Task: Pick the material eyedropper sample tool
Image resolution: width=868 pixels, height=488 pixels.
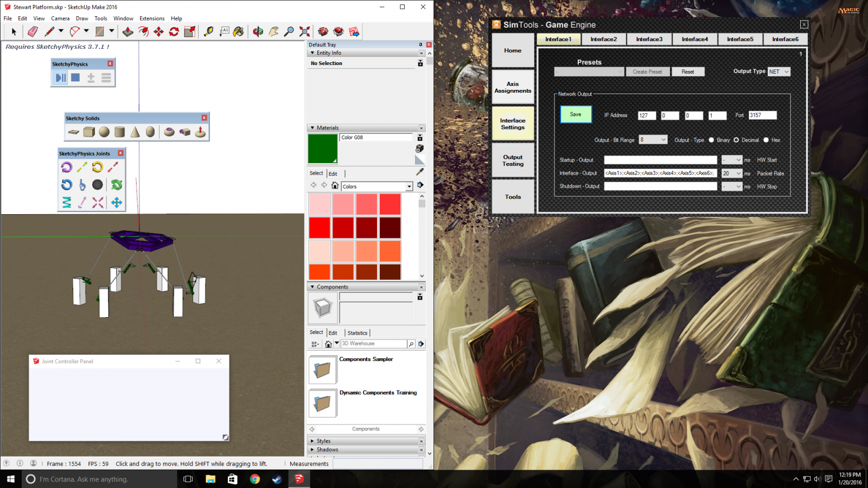Action: pos(420,172)
